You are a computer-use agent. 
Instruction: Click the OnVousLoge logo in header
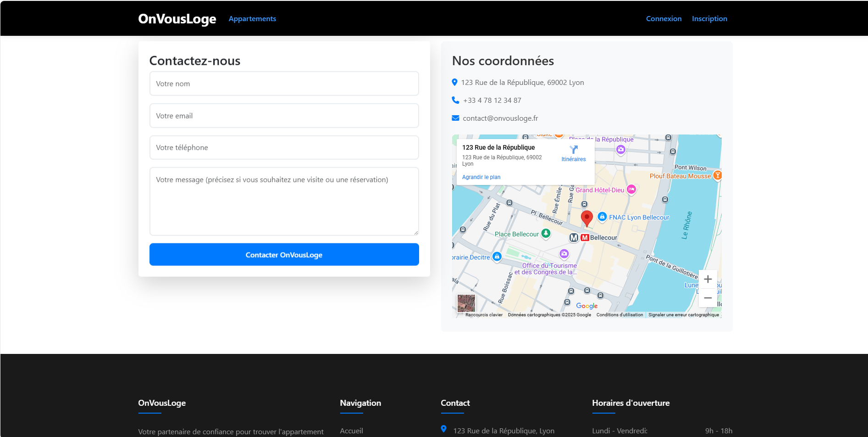[x=177, y=19]
